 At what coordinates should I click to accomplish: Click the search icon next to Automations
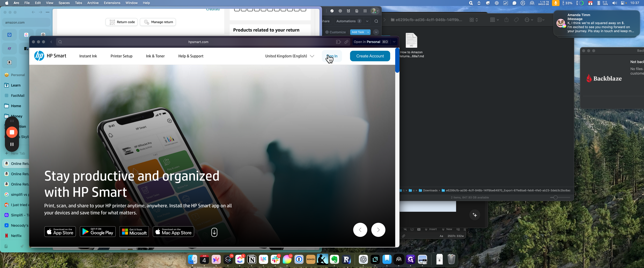click(x=376, y=21)
